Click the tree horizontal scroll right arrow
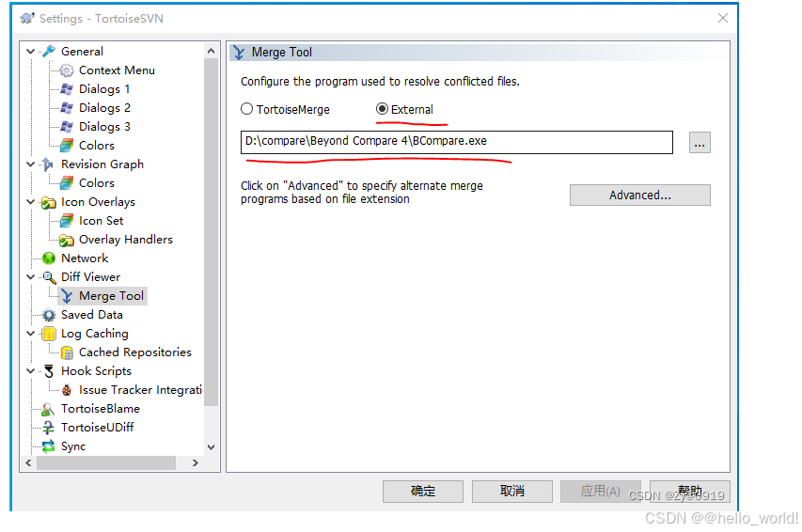 pos(196,463)
